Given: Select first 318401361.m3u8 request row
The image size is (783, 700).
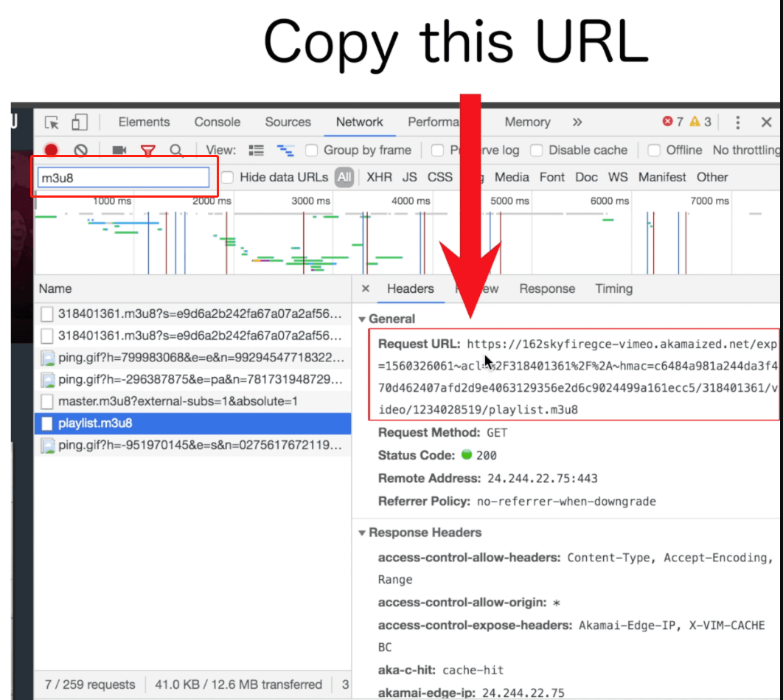Looking at the screenshot, I should 192,313.
